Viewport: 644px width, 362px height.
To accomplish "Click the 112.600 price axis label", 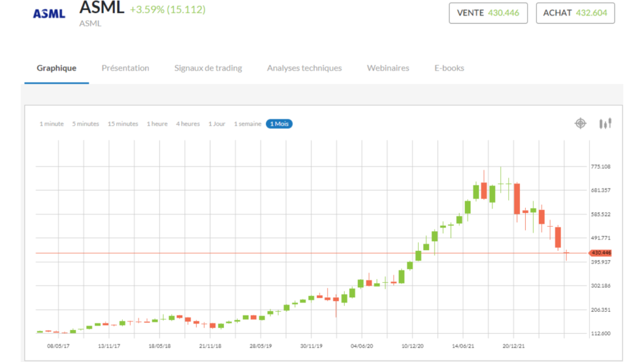I will pos(601,334).
